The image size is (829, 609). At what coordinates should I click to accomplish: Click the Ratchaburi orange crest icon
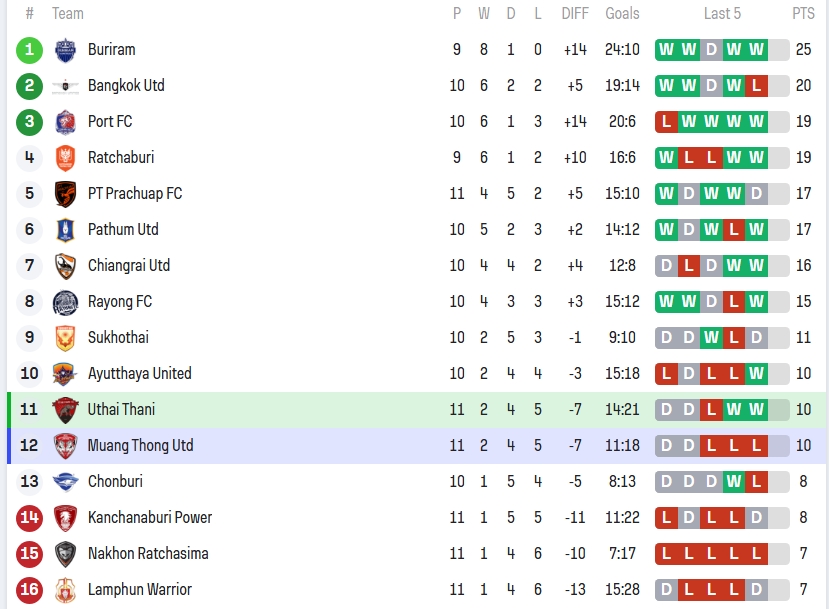click(66, 158)
